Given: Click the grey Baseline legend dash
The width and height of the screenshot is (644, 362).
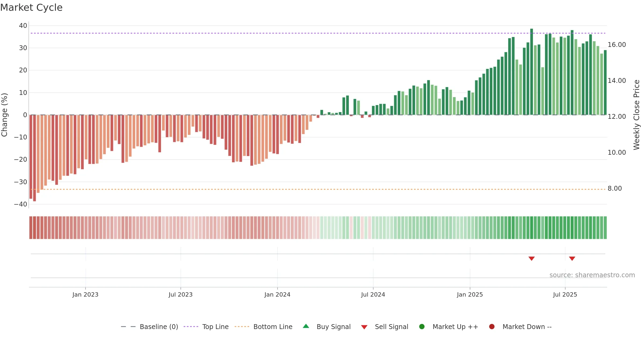Looking at the screenshot, I should tap(128, 327).
